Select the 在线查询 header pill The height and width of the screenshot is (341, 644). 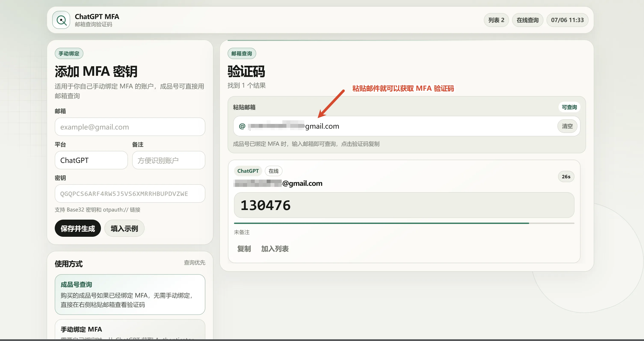(527, 20)
